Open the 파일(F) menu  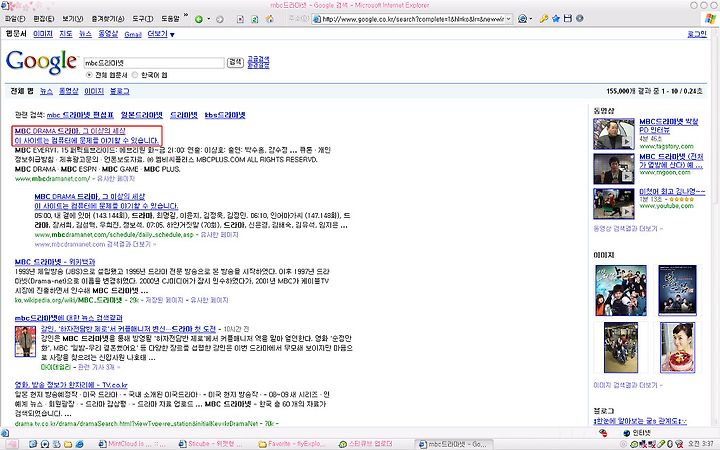point(15,19)
